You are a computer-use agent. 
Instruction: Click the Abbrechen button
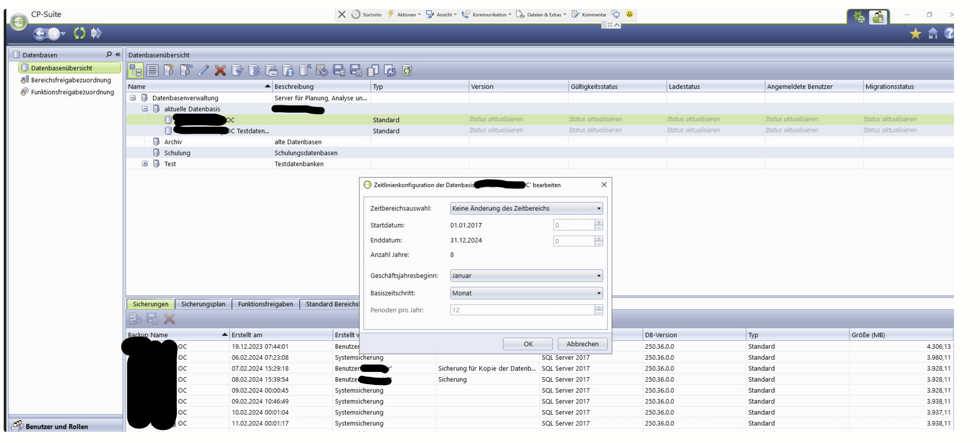tap(582, 344)
